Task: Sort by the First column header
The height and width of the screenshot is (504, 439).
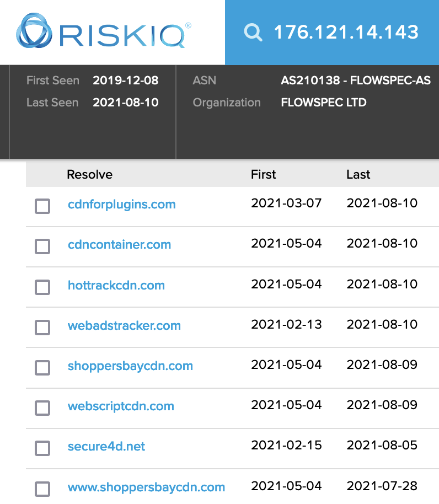Action: pos(263,175)
